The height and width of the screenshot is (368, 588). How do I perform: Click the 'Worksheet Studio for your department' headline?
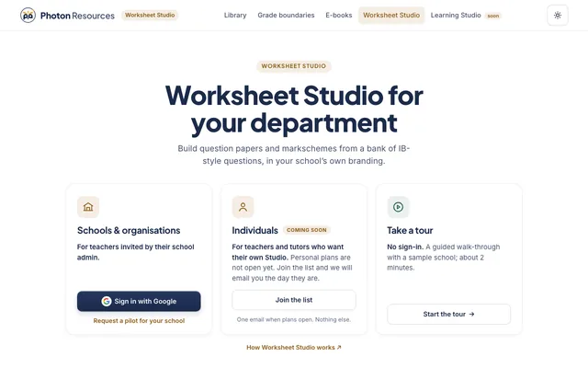coord(294,109)
